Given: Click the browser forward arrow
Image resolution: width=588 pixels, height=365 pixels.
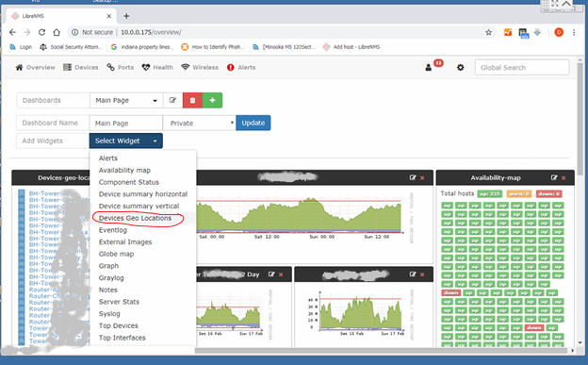Looking at the screenshot, I should (27, 32).
